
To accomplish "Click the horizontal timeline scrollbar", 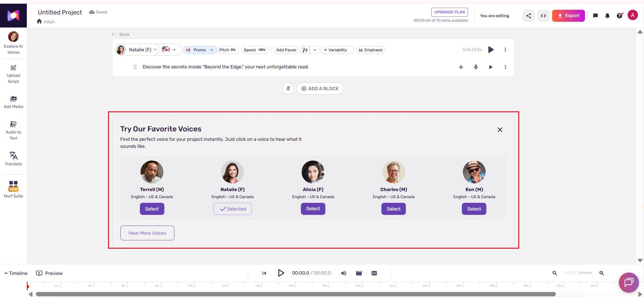I will pyautogui.click(x=296, y=294).
